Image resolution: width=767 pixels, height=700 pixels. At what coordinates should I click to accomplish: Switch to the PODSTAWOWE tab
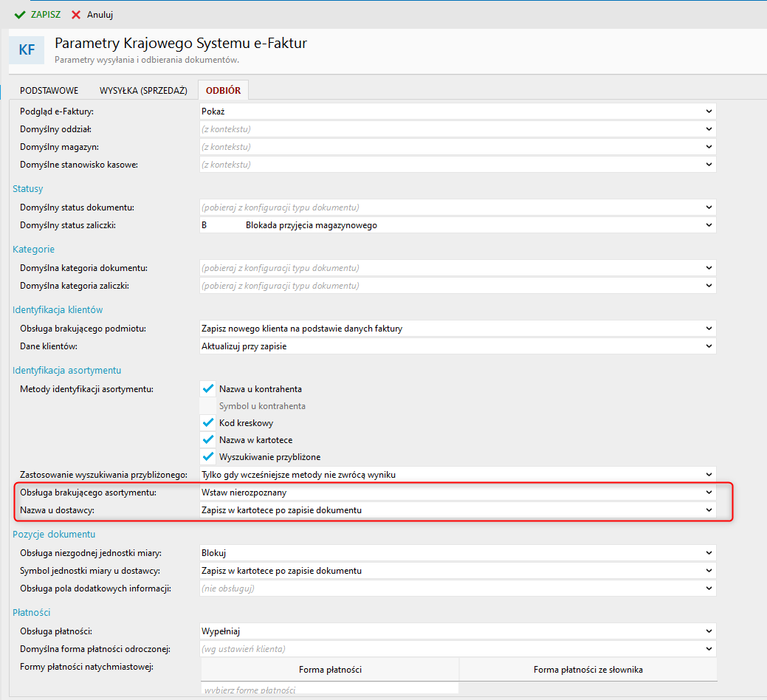(x=49, y=91)
